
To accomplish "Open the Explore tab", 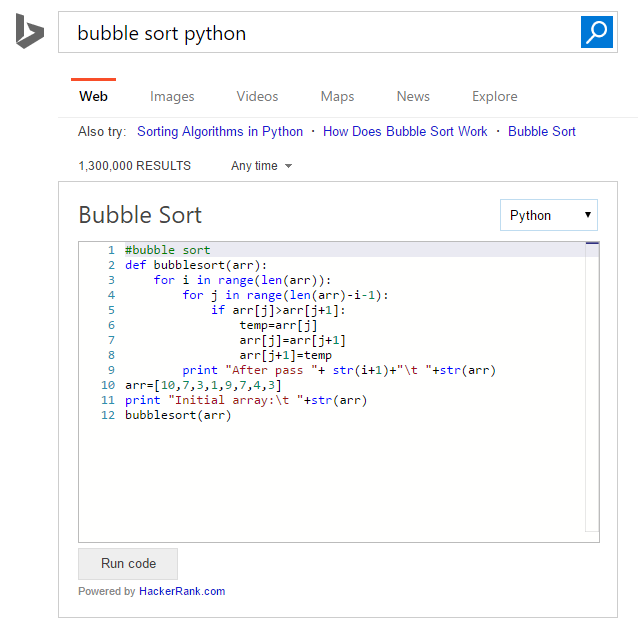I will point(495,97).
